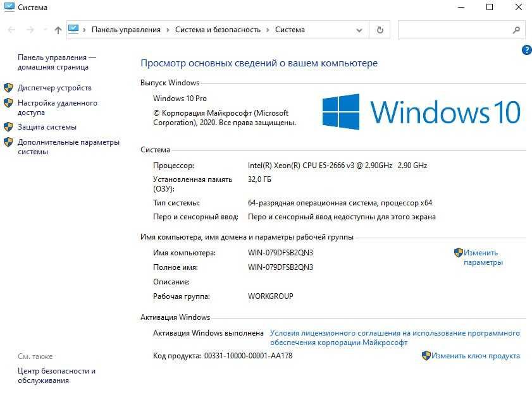Open the Microsoft license terms link

point(395,337)
